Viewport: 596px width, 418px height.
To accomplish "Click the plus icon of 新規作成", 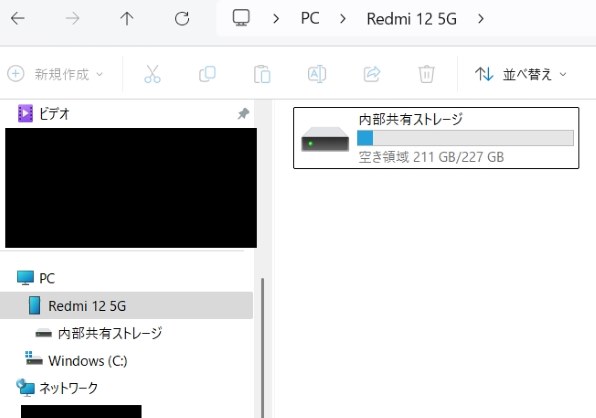I will point(16,74).
